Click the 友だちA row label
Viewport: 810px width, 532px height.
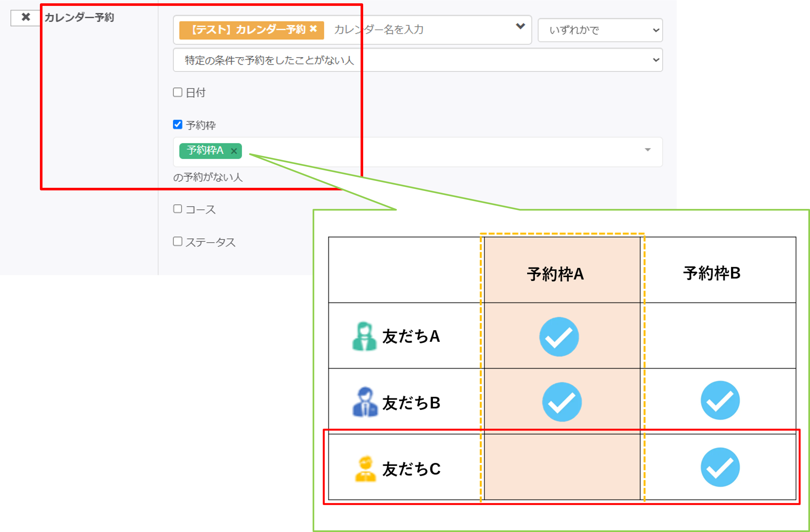(x=411, y=336)
